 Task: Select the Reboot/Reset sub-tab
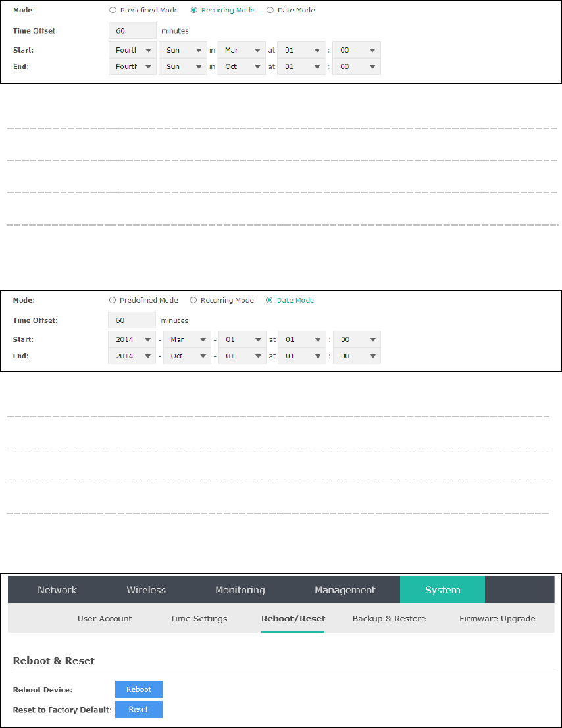tap(293, 618)
